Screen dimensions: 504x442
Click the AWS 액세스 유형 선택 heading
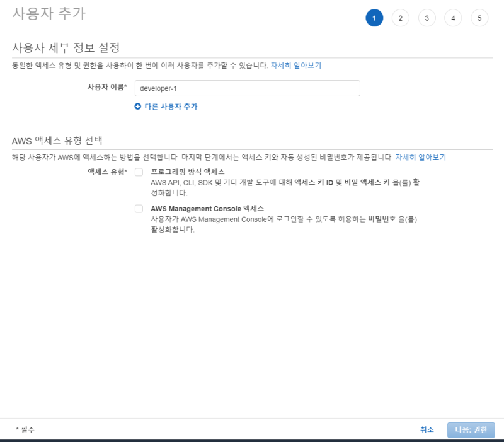[57, 141]
